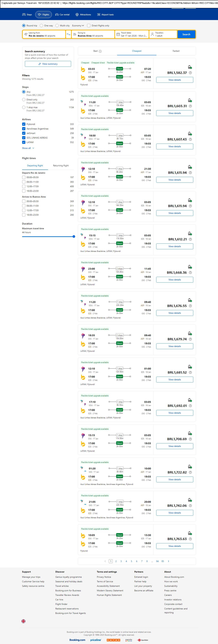The image size is (218, 644).
Task: Open the Travellers 1 adult selector
Action: [x=163, y=34]
